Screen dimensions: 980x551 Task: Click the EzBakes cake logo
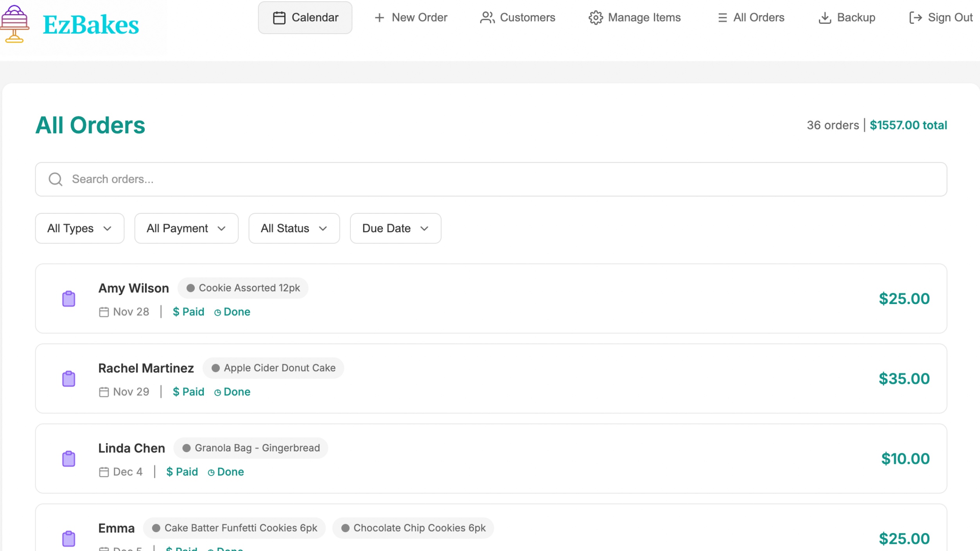(16, 23)
